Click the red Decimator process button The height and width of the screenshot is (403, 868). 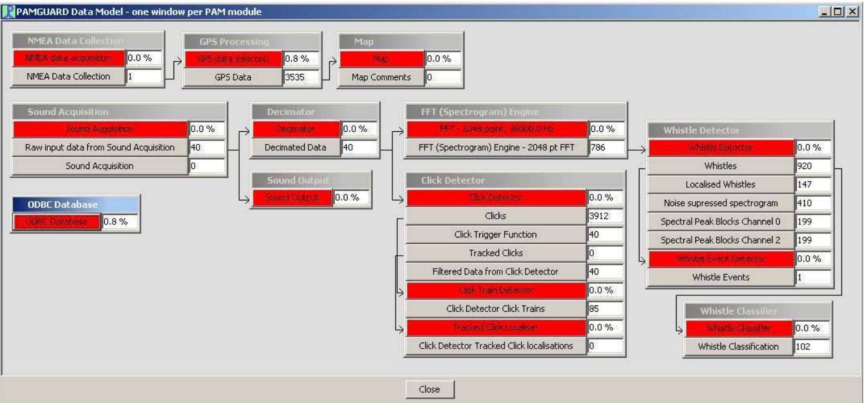pos(296,129)
